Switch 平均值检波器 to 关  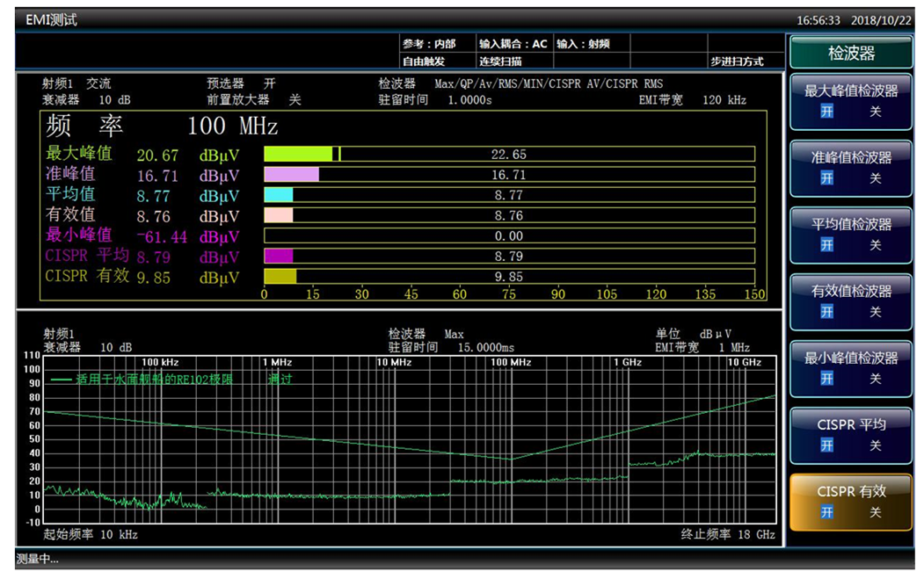click(875, 245)
